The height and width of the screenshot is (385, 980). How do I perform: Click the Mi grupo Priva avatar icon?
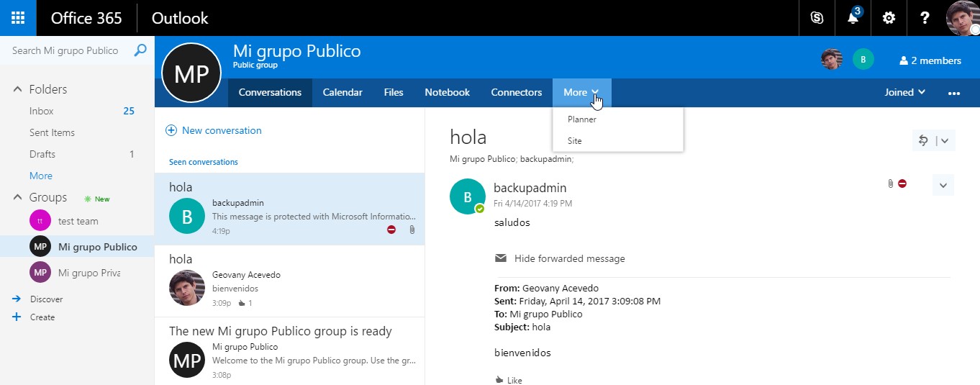pos(40,273)
